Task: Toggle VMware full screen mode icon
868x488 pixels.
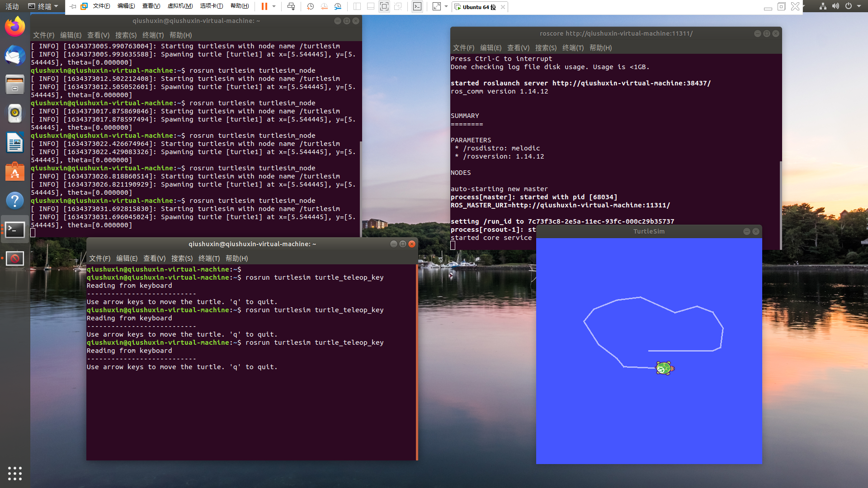Action: tap(384, 6)
